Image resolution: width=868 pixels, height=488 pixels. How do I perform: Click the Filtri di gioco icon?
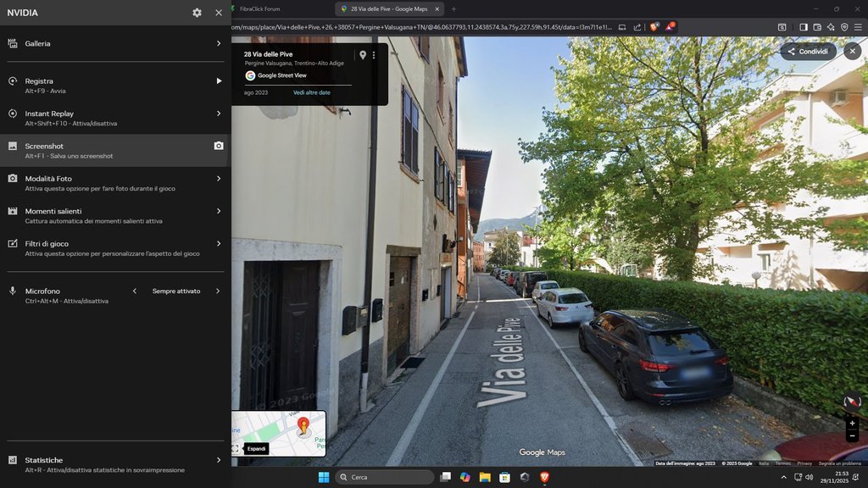click(12, 243)
